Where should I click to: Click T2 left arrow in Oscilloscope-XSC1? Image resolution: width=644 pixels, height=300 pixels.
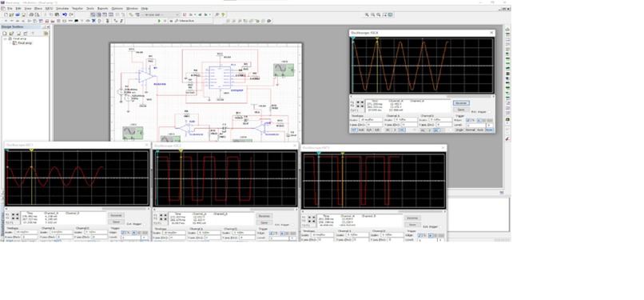click(x=13, y=218)
